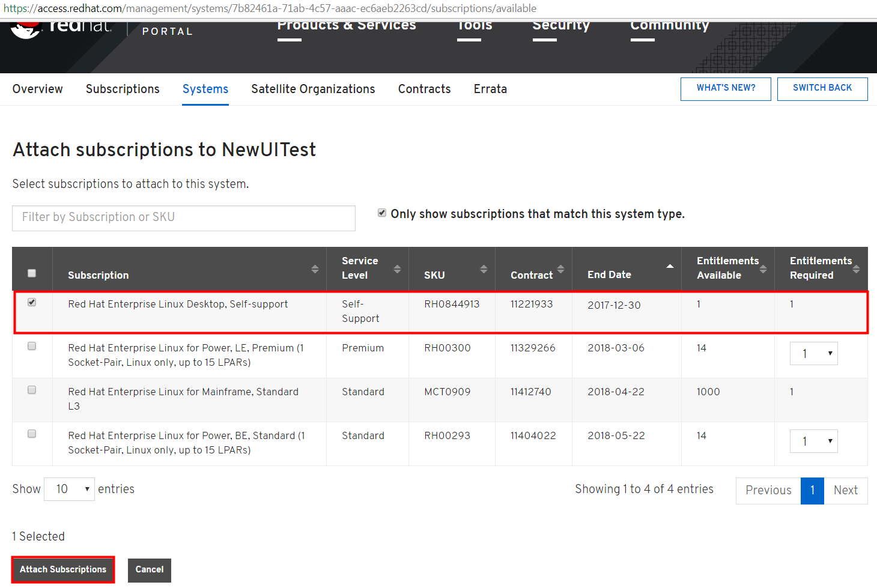Open quantity dropdown for Power, BE, Standard
The image size is (877, 588).
[x=813, y=441]
